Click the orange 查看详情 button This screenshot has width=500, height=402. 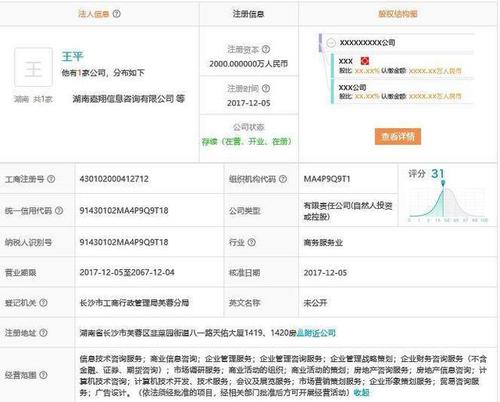click(x=398, y=136)
